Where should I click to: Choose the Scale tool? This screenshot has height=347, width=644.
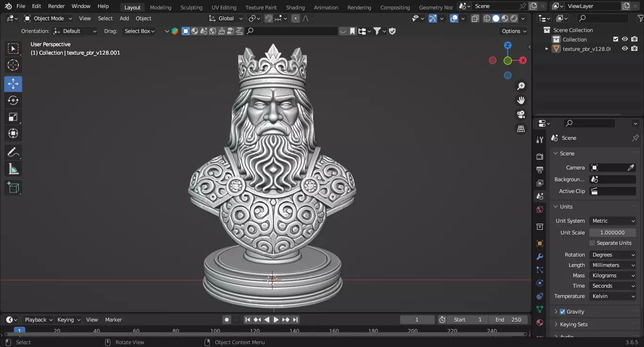pyautogui.click(x=13, y=117)
